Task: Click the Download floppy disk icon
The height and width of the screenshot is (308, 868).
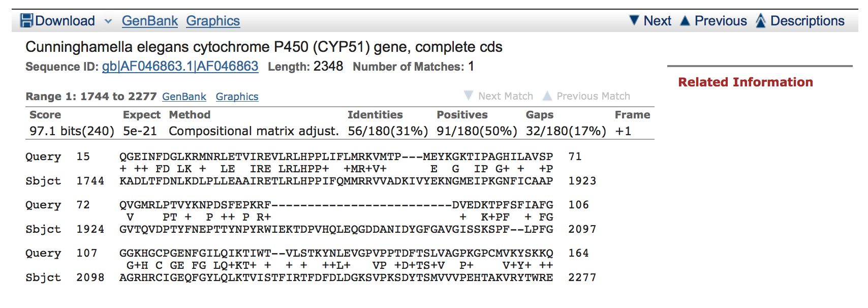Action: click(26, 21)
